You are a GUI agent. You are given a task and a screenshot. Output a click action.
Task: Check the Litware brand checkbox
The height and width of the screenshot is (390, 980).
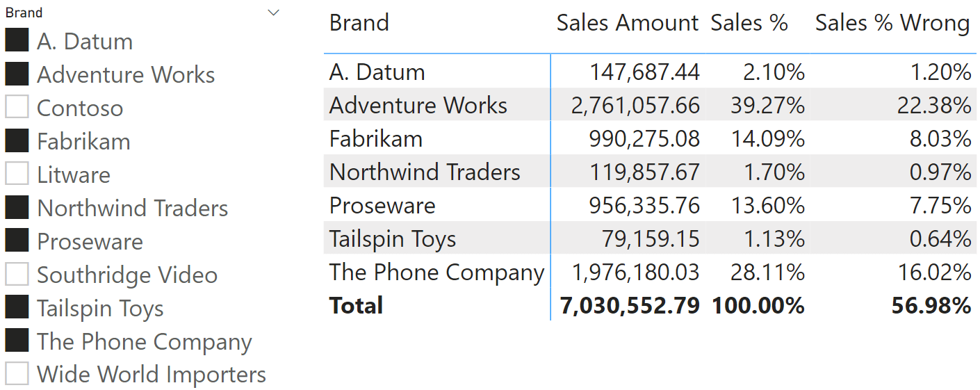pos(17,174)
